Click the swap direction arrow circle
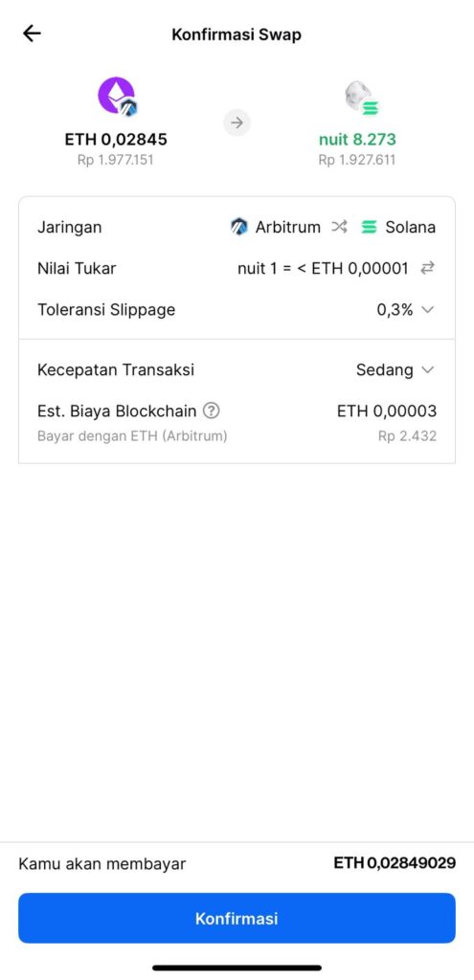Viewport: 474px width, 980px height. [237, 122]
